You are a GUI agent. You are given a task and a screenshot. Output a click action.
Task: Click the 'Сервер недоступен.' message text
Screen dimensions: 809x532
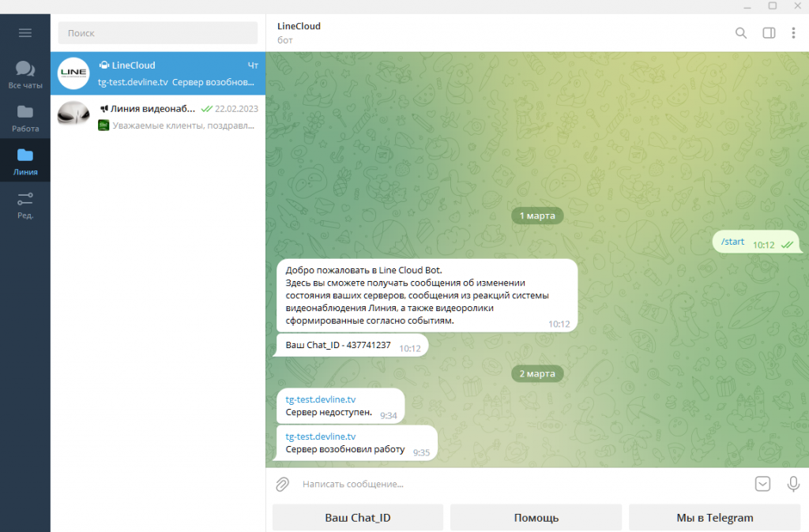point(329,412)
